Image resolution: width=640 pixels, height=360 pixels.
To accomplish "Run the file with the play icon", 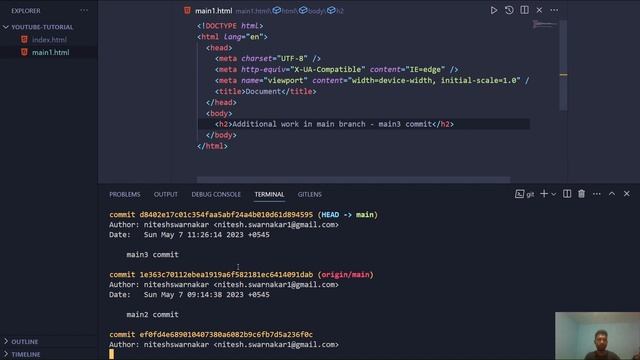I will 493,10.
